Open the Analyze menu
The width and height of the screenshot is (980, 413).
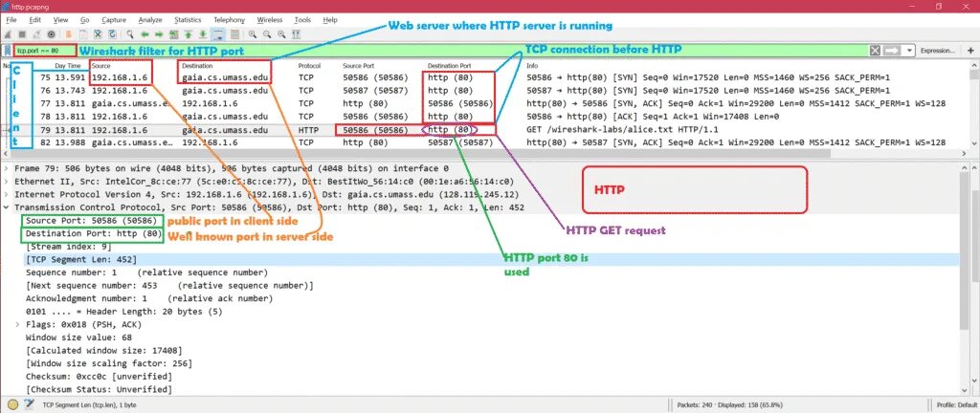coord(150,20)
